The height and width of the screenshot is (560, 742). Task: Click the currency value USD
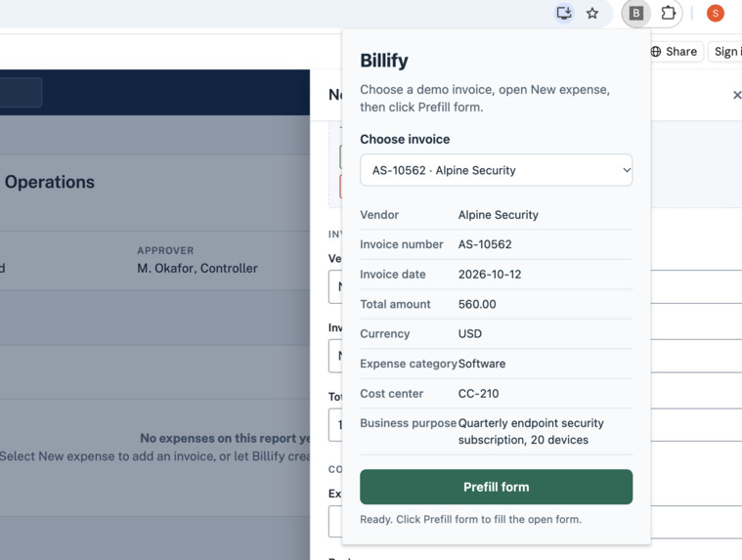(469, 334)
